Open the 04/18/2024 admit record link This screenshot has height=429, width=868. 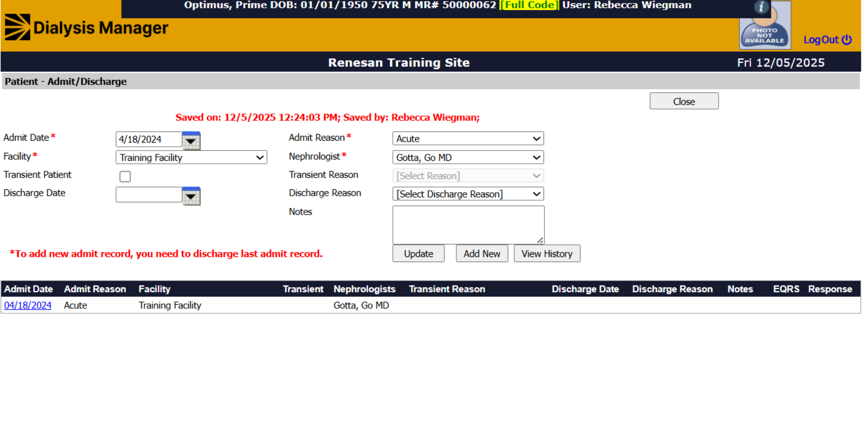[x=28, y=305]
